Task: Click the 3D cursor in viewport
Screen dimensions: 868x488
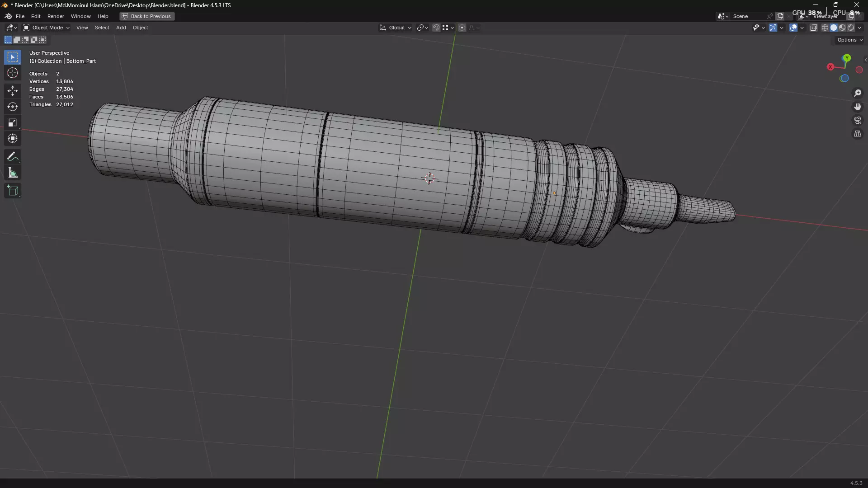Action: 429,178
